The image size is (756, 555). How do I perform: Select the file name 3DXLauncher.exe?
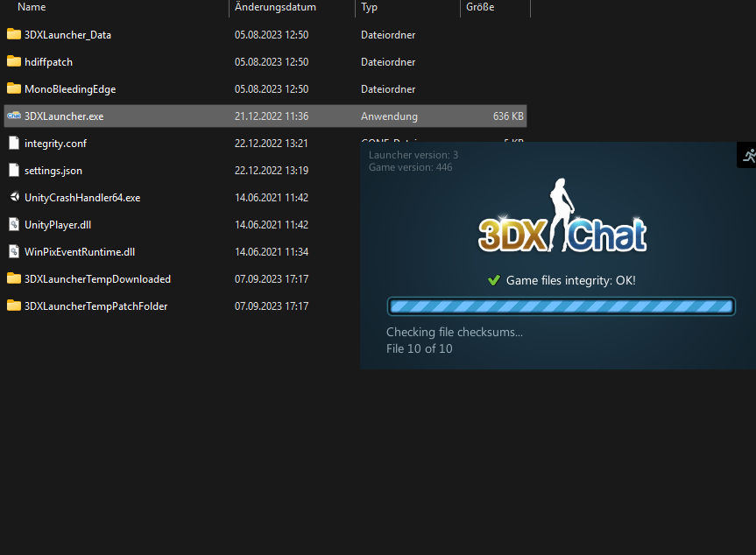[x=64, y=116]
